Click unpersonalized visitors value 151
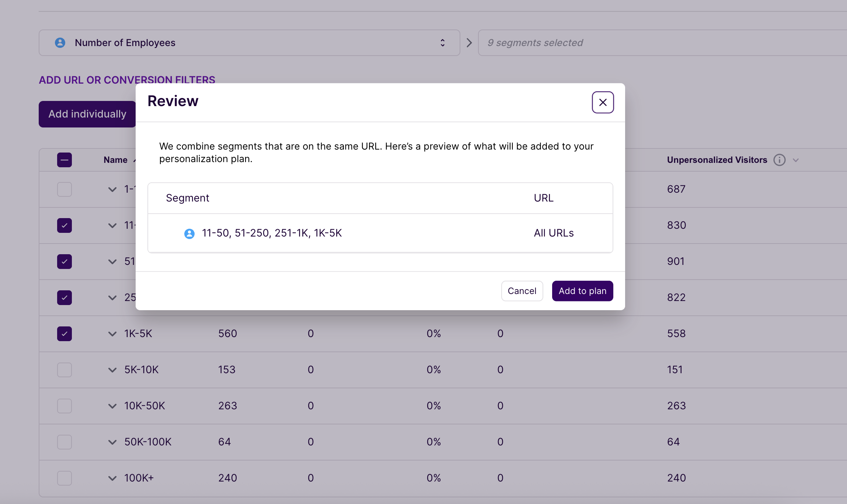This screenshot has height=504, width=847. 675,370
